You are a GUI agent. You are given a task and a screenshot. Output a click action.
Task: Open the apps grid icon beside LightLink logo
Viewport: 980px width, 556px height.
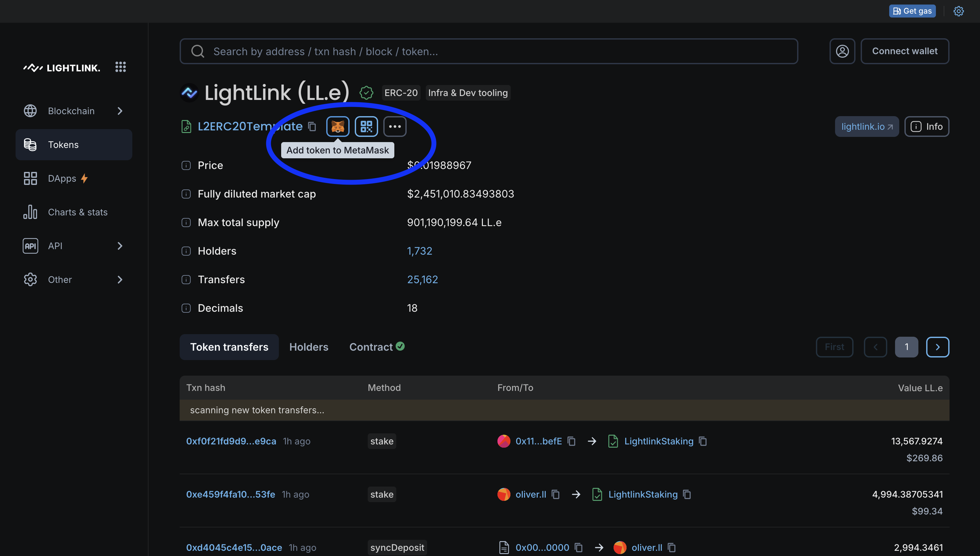point(120,67)
